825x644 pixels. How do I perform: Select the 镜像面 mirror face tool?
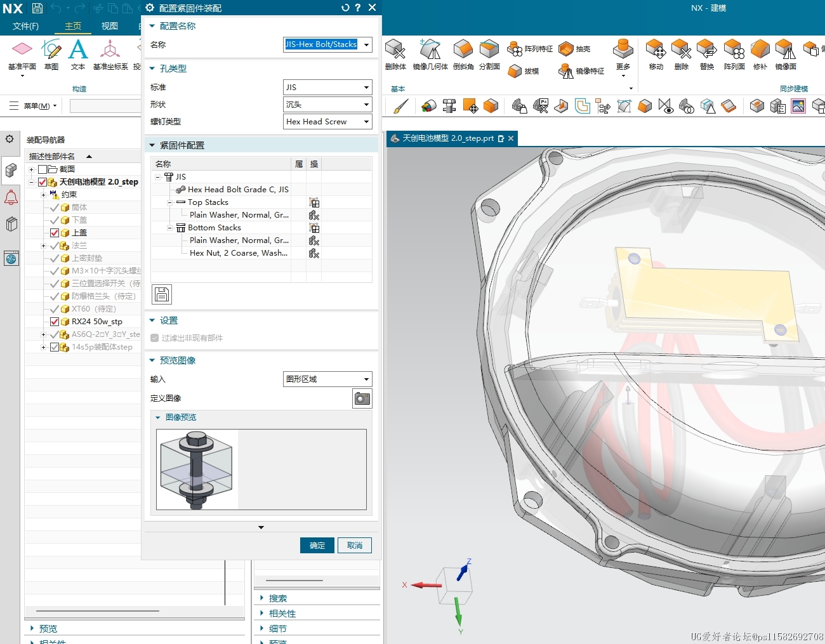point(786,55)
